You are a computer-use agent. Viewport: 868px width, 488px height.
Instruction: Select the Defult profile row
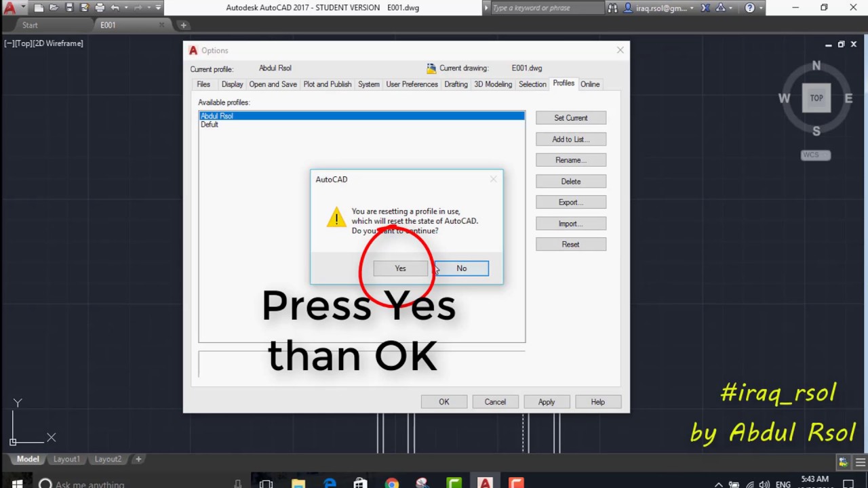(361, 125)
